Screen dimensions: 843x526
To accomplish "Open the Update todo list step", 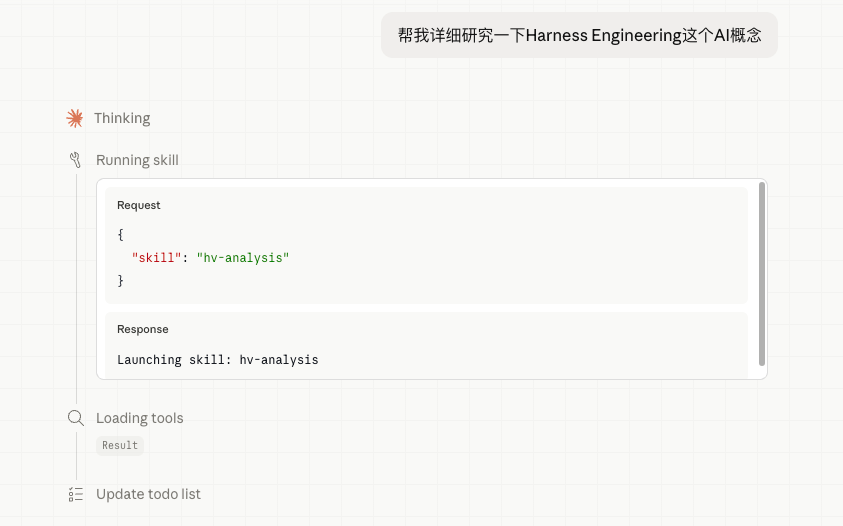I will (x=148, y=494).
